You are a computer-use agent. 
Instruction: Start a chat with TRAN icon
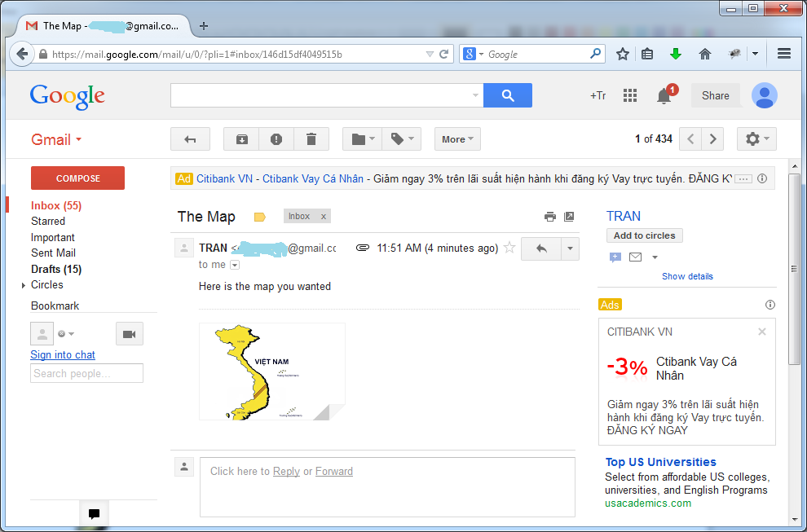615,257
